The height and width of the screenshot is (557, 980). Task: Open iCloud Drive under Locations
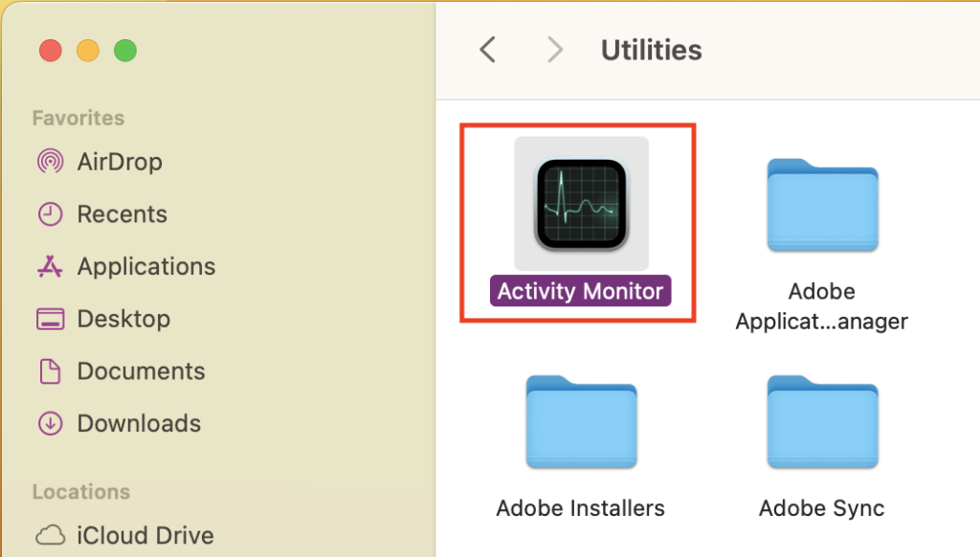click(x=145, y=535)
